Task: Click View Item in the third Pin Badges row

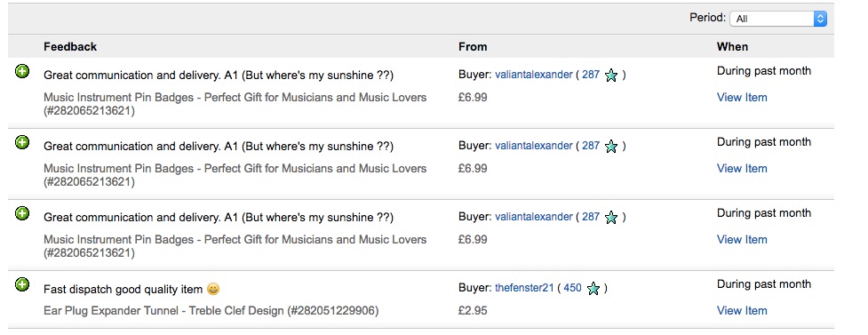Action: pos(742,240)
